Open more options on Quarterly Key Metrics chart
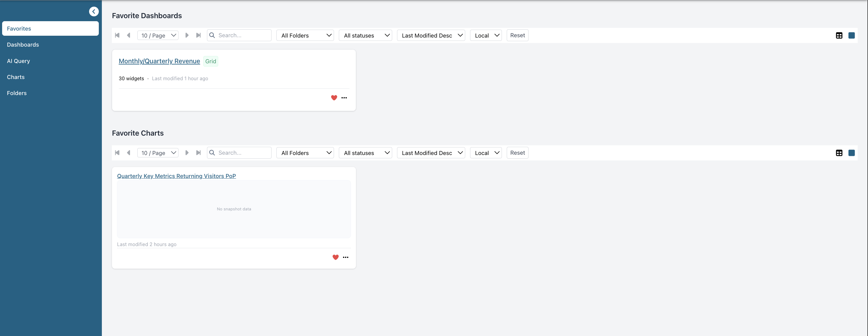 click(x=346, y=257)
